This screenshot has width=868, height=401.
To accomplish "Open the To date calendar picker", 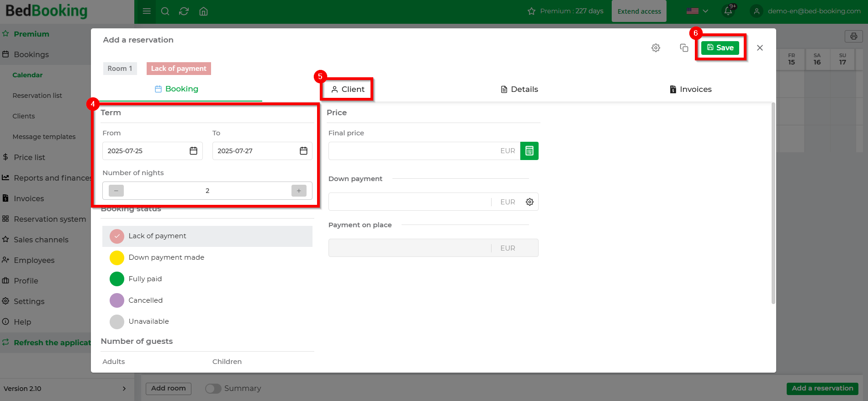I will (x=303, y=151).
